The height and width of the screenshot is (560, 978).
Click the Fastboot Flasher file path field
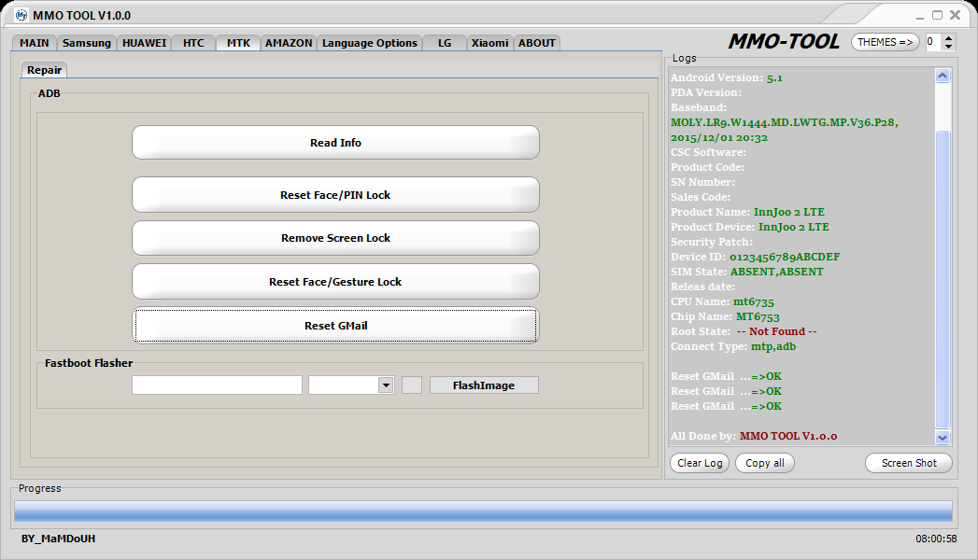click(217, 385)
